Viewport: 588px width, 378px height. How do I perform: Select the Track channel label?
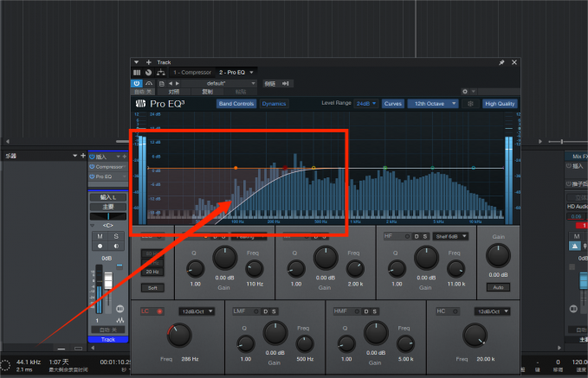click(x=108, y=339)
